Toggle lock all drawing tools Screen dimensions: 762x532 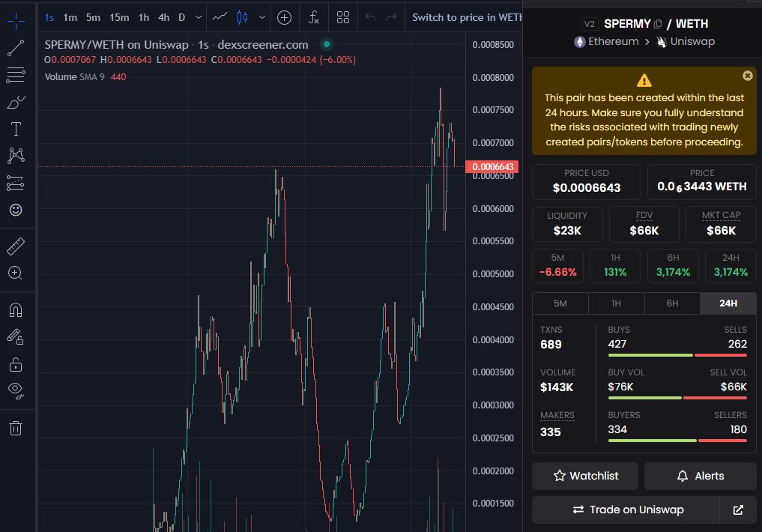(16, 364)
